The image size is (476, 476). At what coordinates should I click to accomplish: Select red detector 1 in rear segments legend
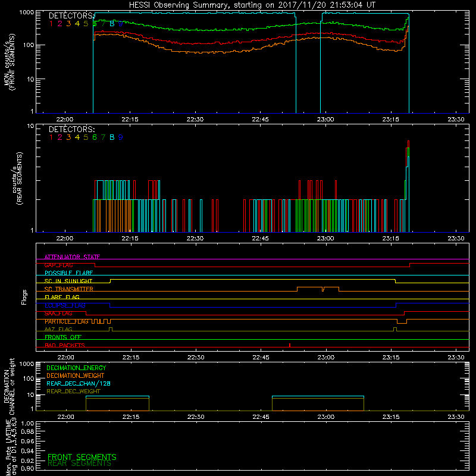coord(51,137)
